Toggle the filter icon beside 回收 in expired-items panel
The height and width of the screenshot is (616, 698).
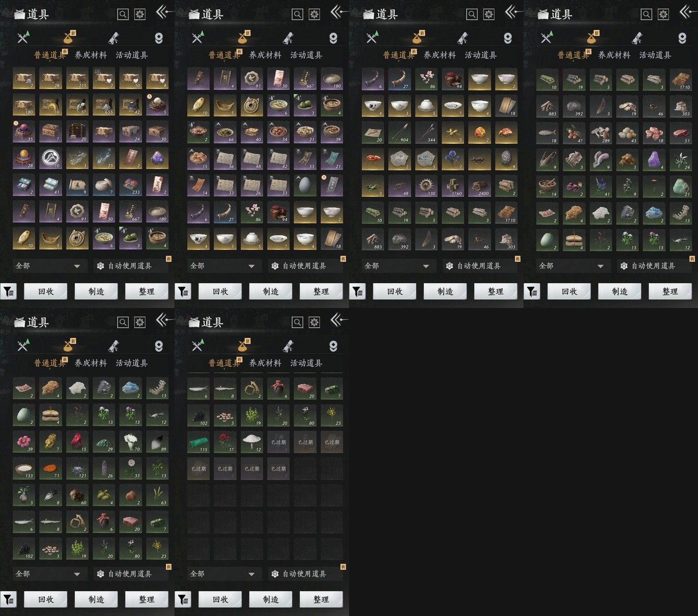coord(183,599)
